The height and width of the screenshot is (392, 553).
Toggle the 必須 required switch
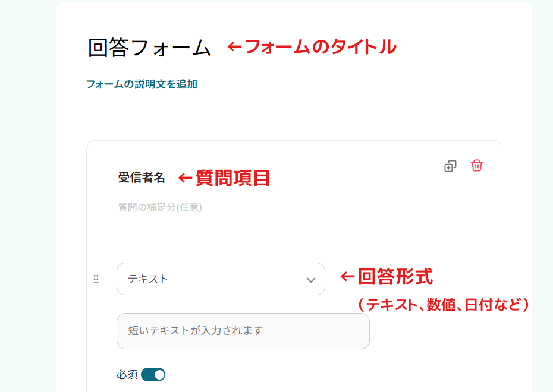(153, 375)
